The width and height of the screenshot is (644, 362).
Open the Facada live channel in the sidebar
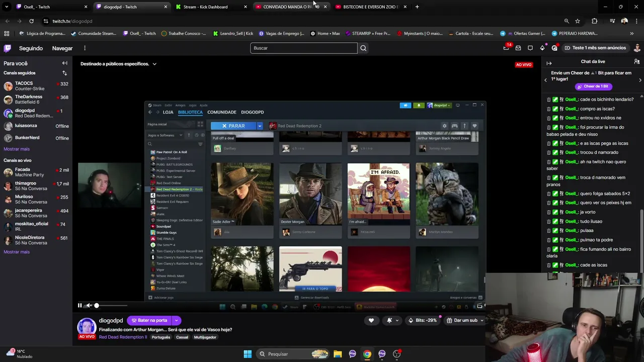(x=36, y=172)
